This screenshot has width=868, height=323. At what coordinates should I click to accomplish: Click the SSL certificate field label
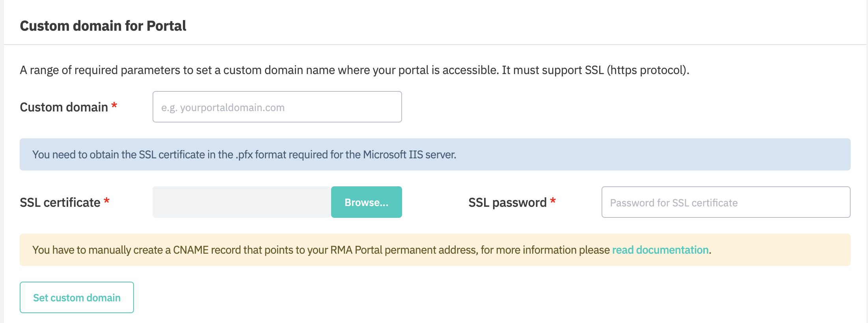[x=60, y=202]
